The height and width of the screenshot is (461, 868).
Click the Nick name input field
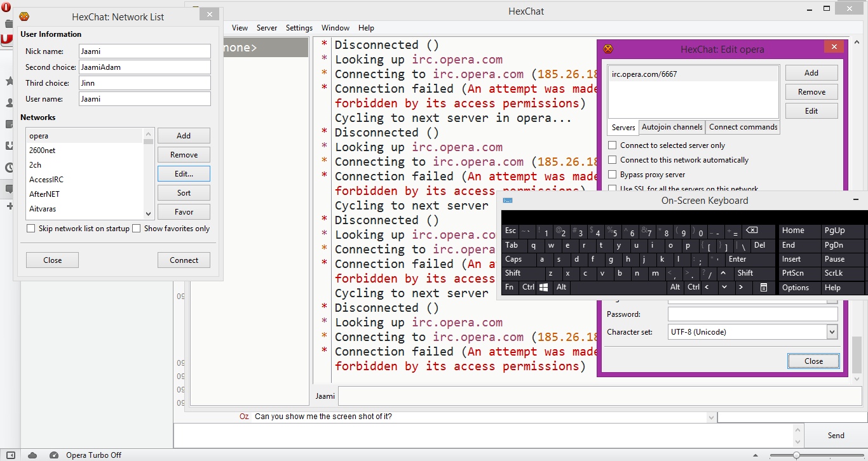pos(145,51)
